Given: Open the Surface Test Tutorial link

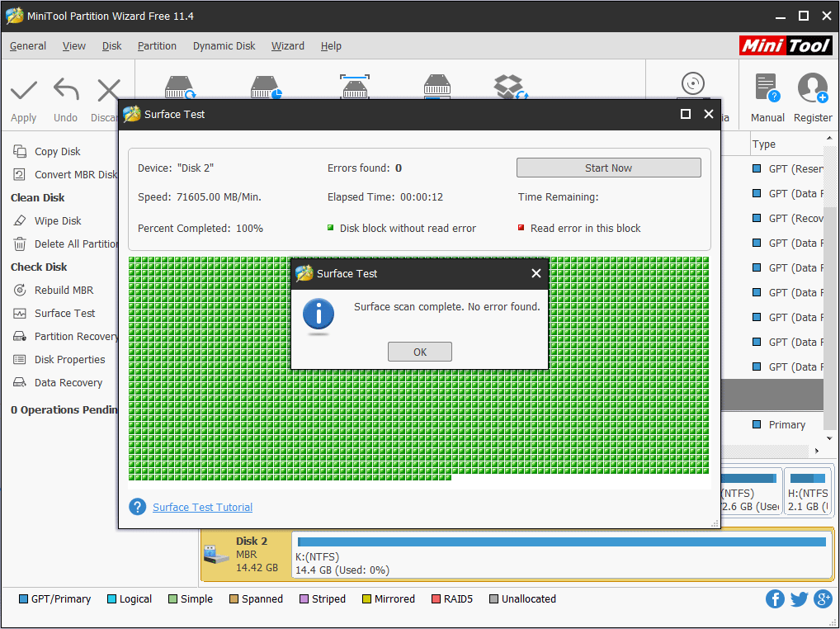Looking at the screenshot, I should (202, 508).
